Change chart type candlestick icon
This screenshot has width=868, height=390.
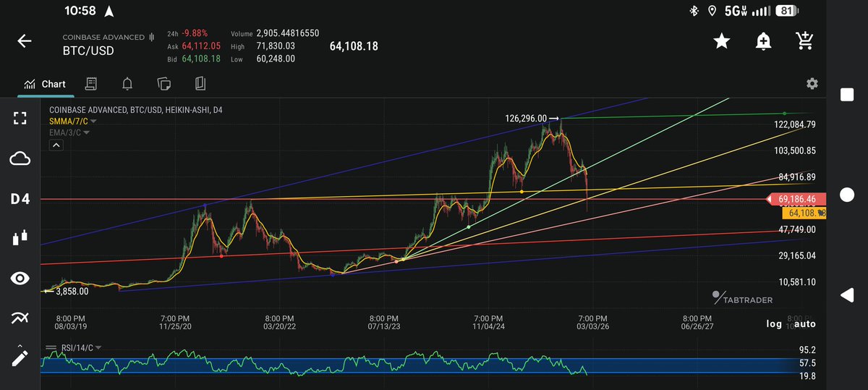click(20, 237)
